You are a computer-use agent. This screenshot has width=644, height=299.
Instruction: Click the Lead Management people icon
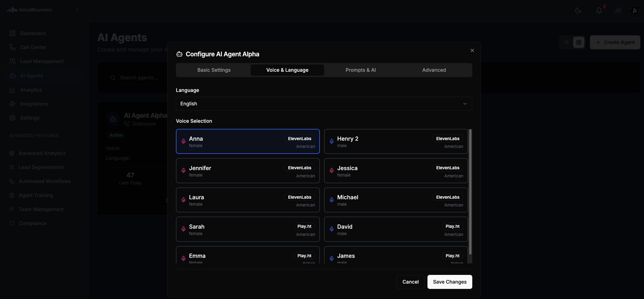click(12, 61)
